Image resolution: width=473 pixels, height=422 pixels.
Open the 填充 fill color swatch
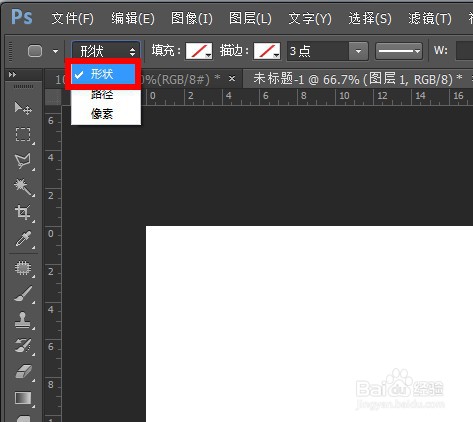click(199, 51)
